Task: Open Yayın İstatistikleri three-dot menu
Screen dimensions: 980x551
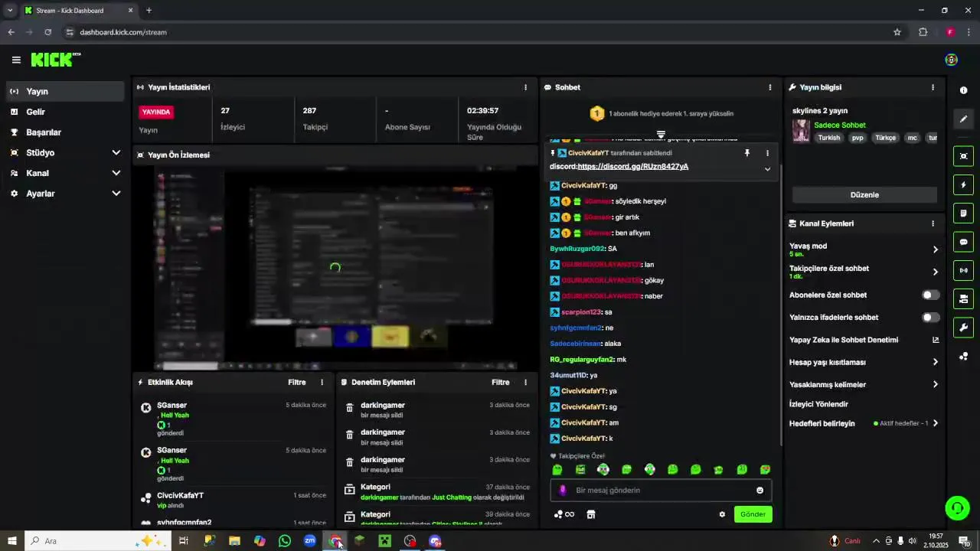Action: pos(525,87)
